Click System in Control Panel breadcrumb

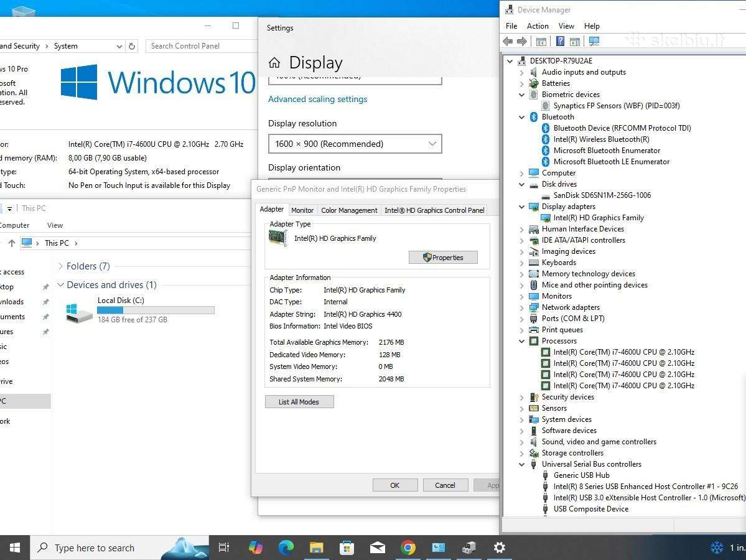click(66, 46)
